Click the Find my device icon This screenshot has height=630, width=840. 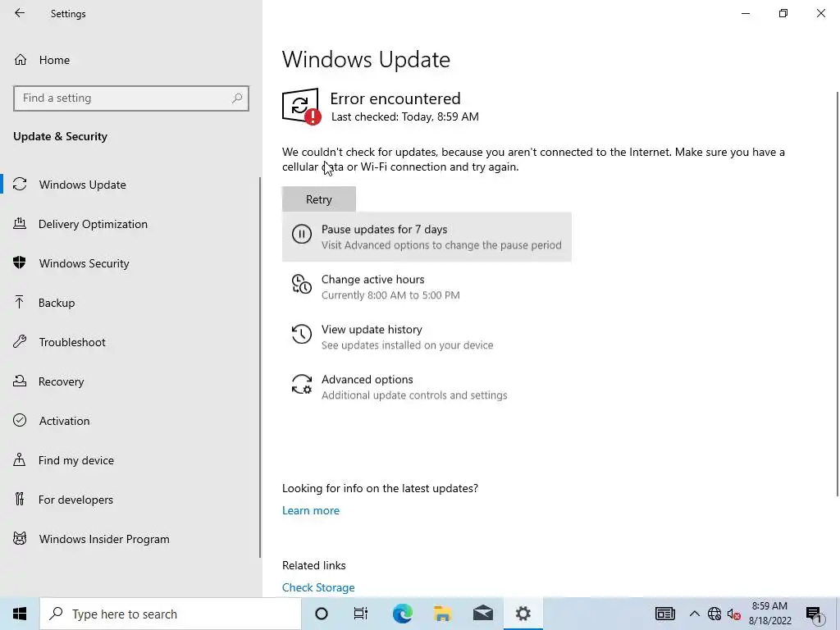coord(20,459)
